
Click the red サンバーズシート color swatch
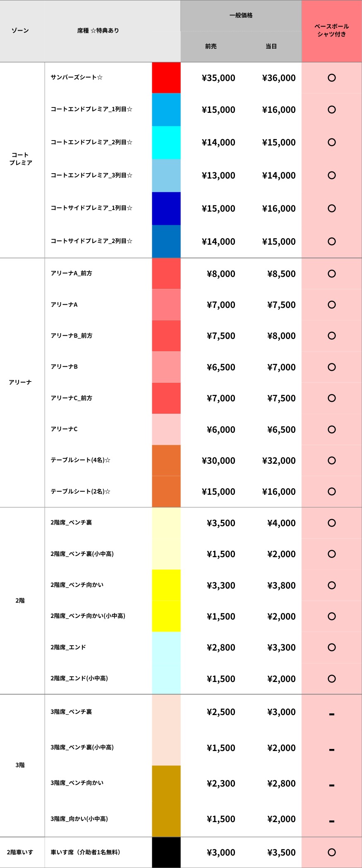pos(166,78)
